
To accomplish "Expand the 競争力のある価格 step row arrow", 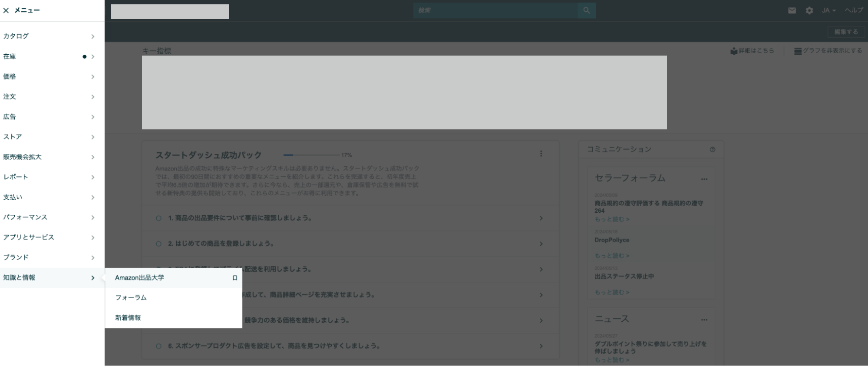I will (x=541, y=321).
